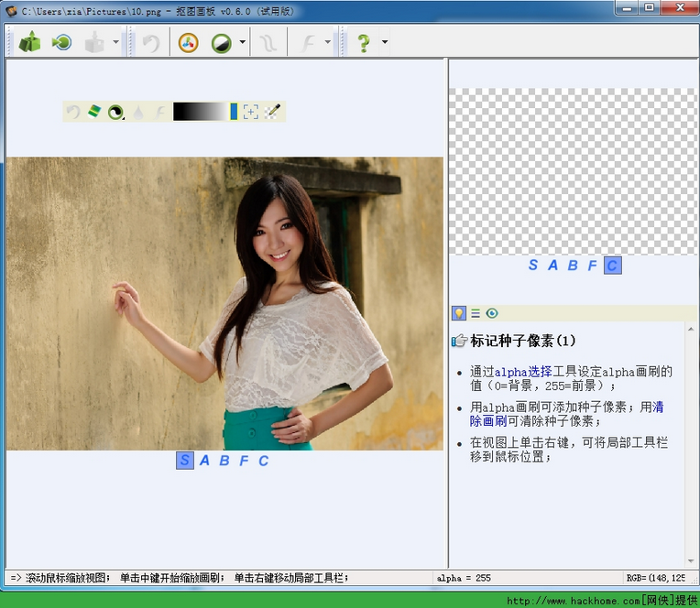Switch left view to A mode
Screen dimensions: 700x608
(x=204, y=461)
